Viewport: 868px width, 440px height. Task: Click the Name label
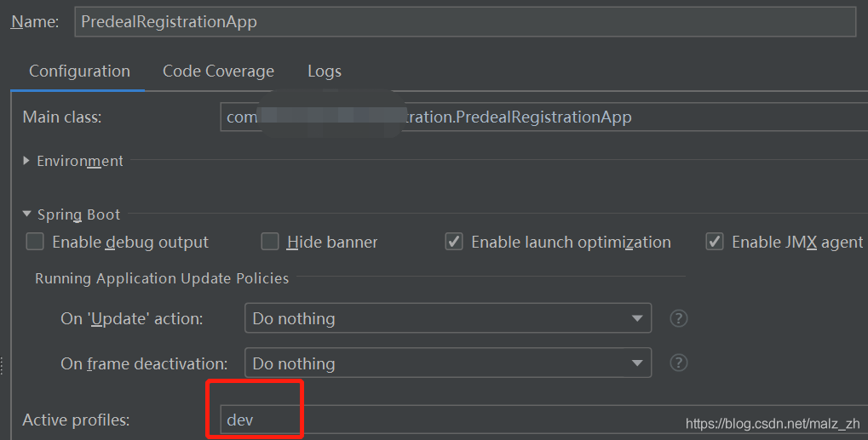point(35,21)
